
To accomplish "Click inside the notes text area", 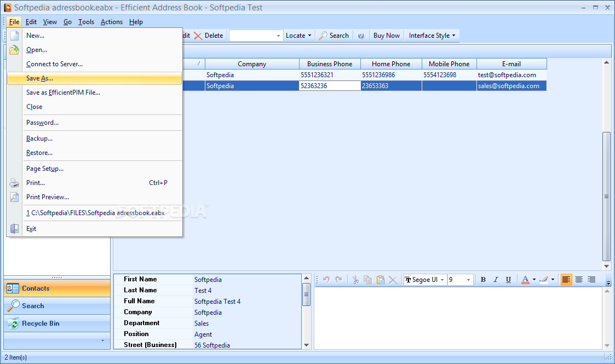I will click(458, 318).
